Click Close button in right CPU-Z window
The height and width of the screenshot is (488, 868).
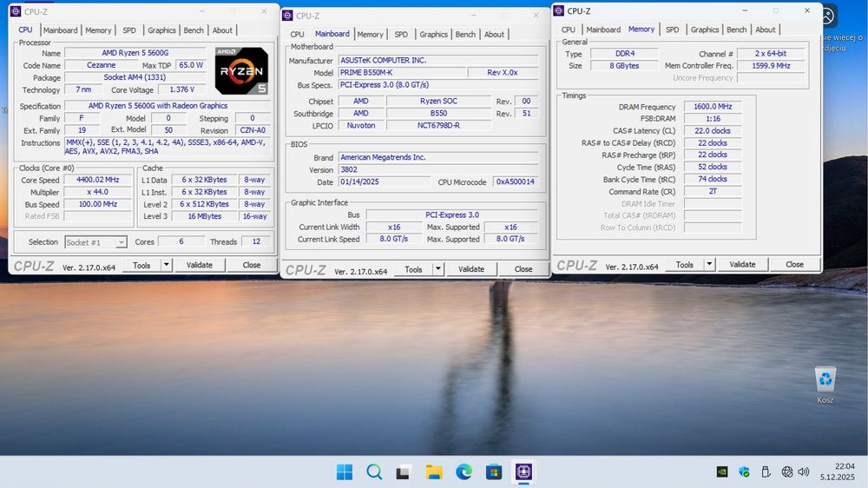[794, 265]
